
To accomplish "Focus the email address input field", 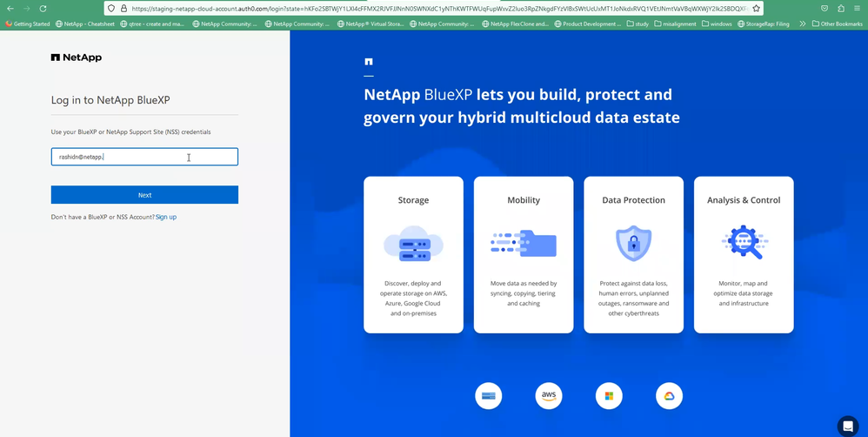I will pos(144,157).
